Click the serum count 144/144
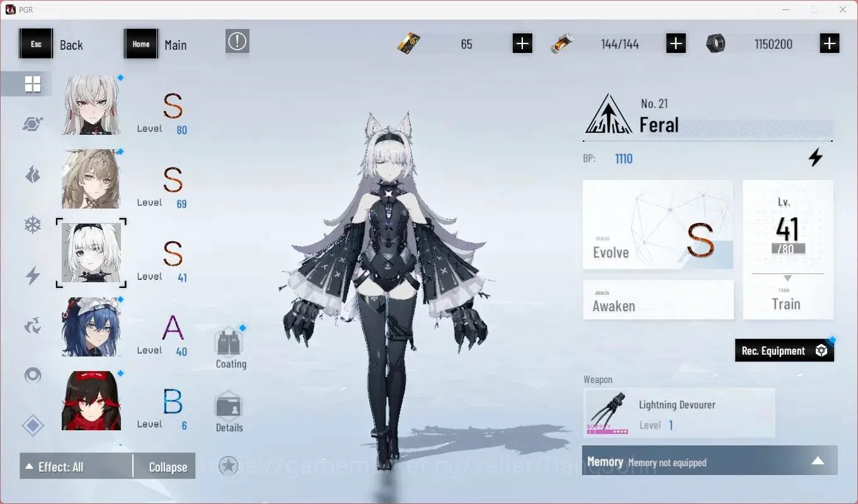This screenshot has height=504, width=858. click(620, 44)
